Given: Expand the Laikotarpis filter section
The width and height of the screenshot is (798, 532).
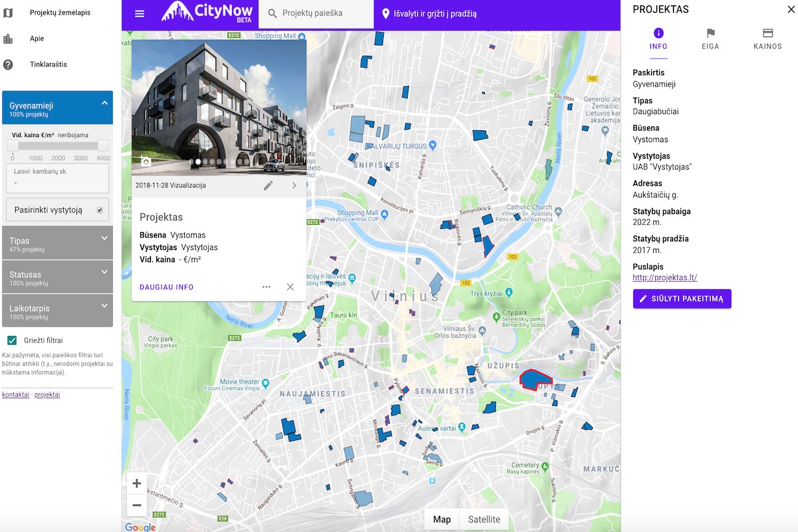Looking at the screenshot, I should click(58, 311).
